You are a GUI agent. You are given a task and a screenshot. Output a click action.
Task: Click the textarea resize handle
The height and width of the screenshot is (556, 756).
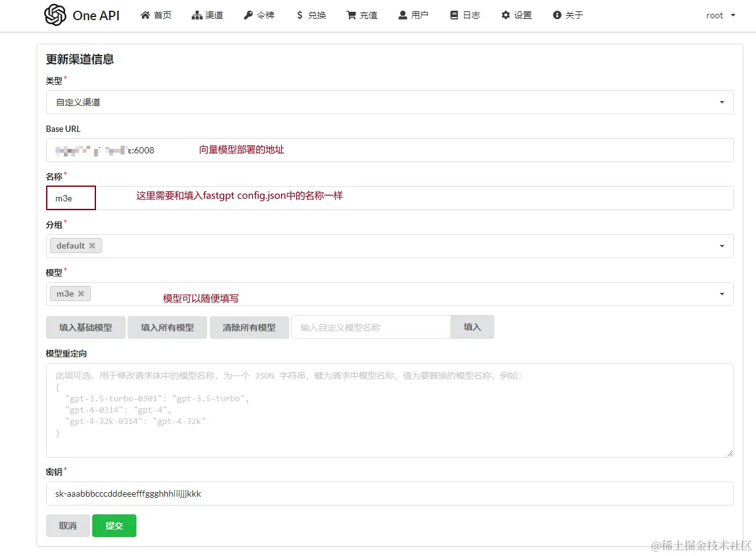[x=730, y=453]
